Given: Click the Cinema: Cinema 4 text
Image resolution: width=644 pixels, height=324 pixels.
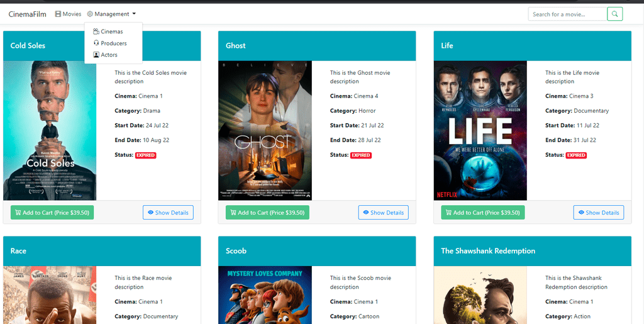Looking at the screenshot, I should (354, 96).
